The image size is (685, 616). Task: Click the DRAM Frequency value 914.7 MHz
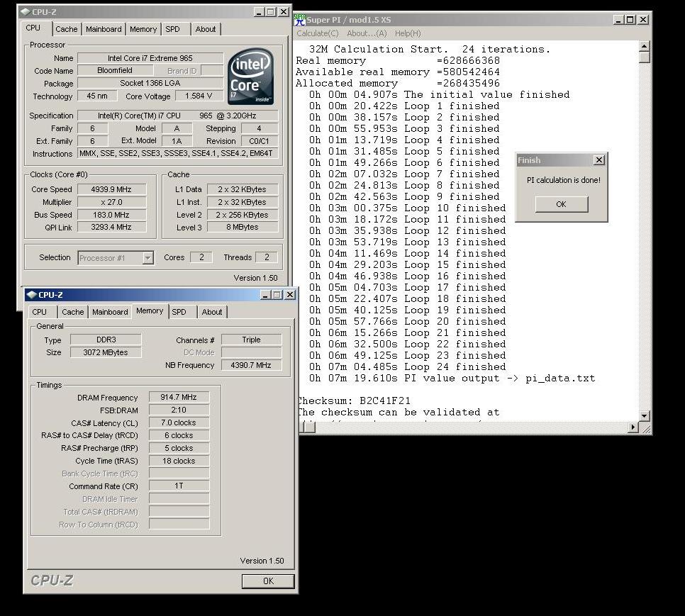179,397
